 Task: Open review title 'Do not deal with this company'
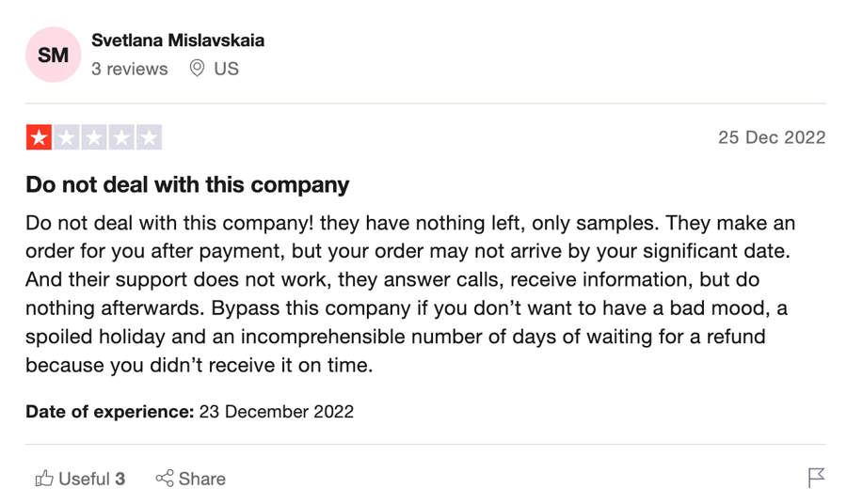(x=187, y=185)
